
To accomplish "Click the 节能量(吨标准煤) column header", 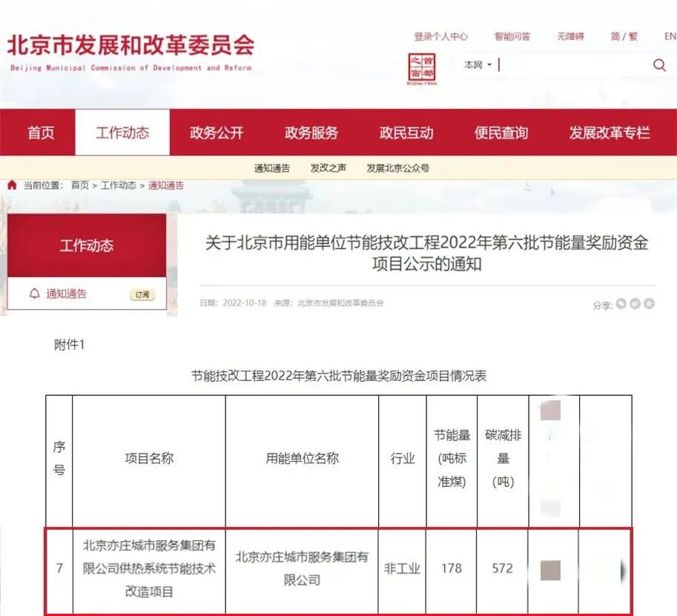I will 452,458.
